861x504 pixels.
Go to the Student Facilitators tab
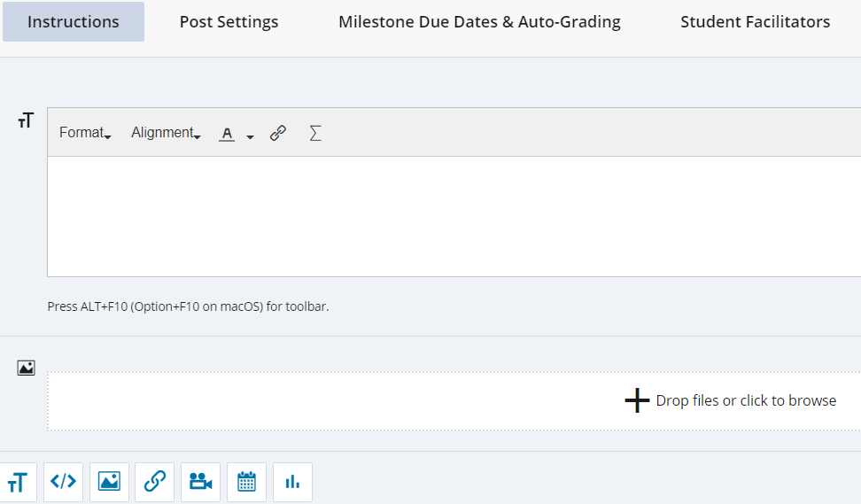click(755, 22)
